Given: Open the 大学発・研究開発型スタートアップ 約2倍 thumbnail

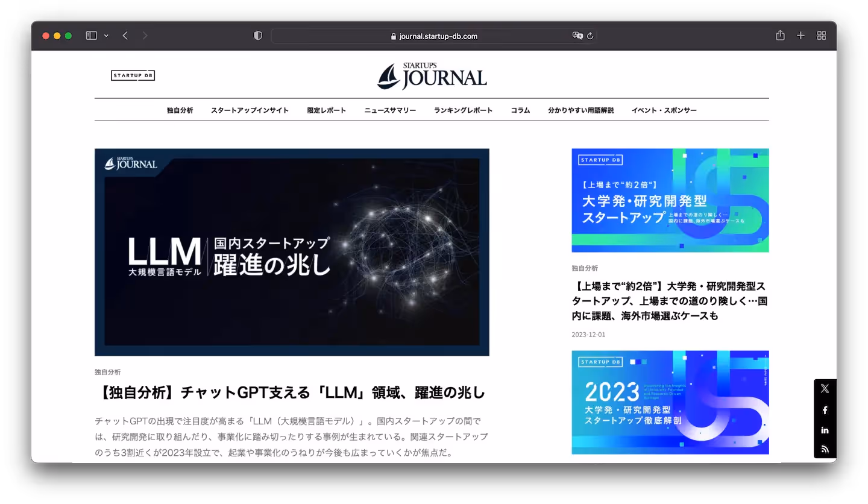Looking at the screenshot, I should [x=670, y=200].
